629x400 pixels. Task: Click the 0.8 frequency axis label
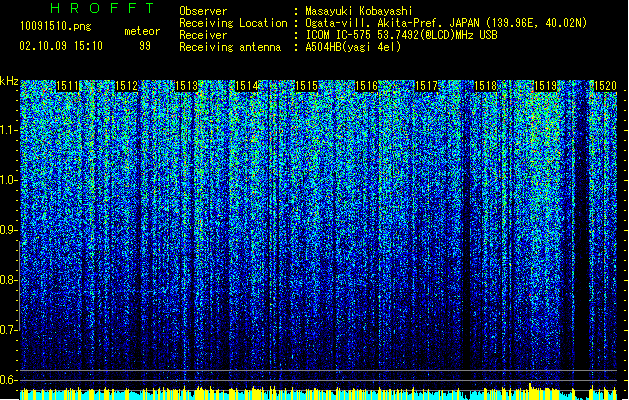9,280
